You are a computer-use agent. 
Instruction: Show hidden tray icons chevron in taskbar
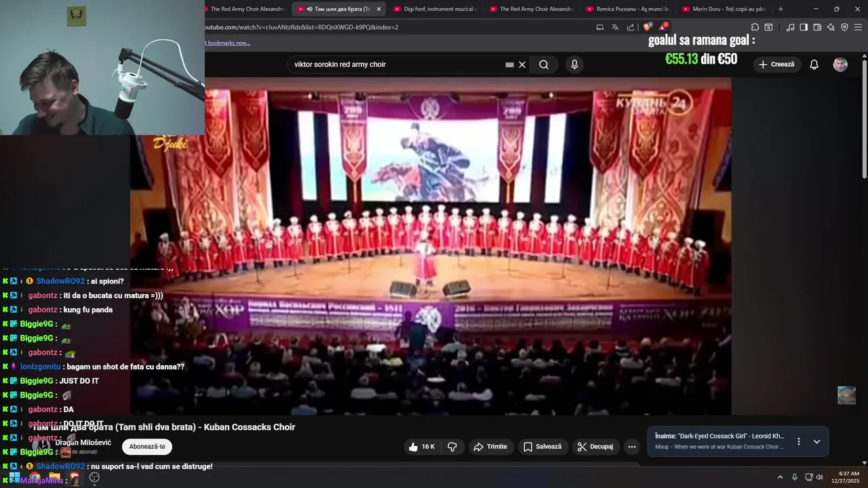click(x=780, y=477)
